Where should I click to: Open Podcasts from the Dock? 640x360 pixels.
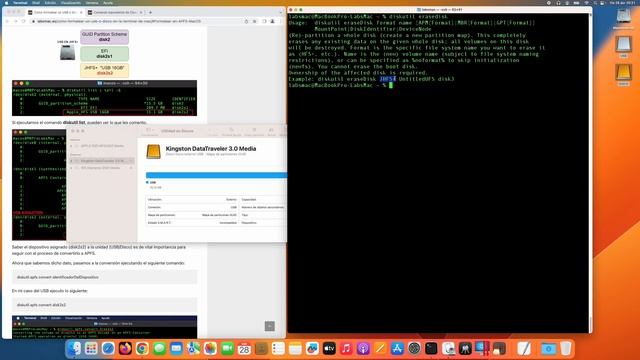pos(363,348)
